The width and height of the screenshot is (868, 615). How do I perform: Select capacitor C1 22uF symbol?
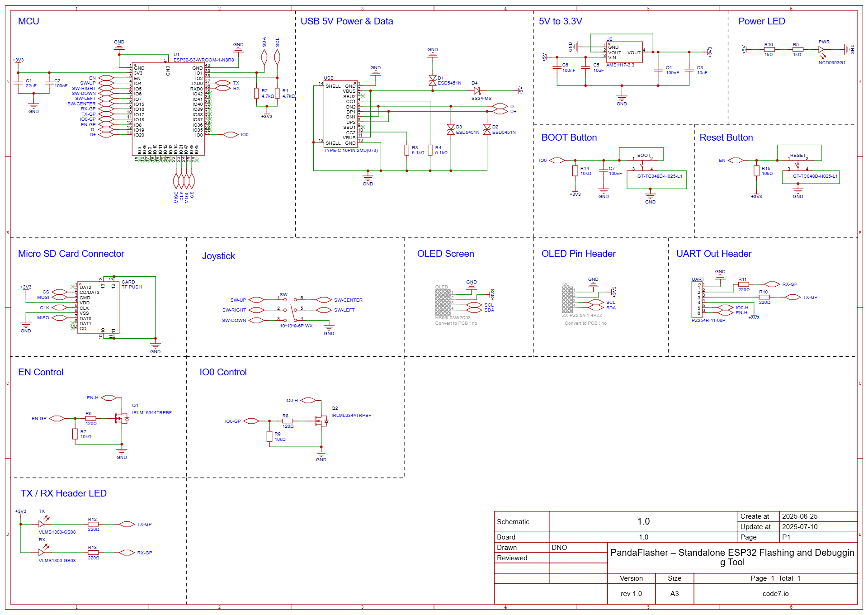pyautogui.click(x=18, y=83)
